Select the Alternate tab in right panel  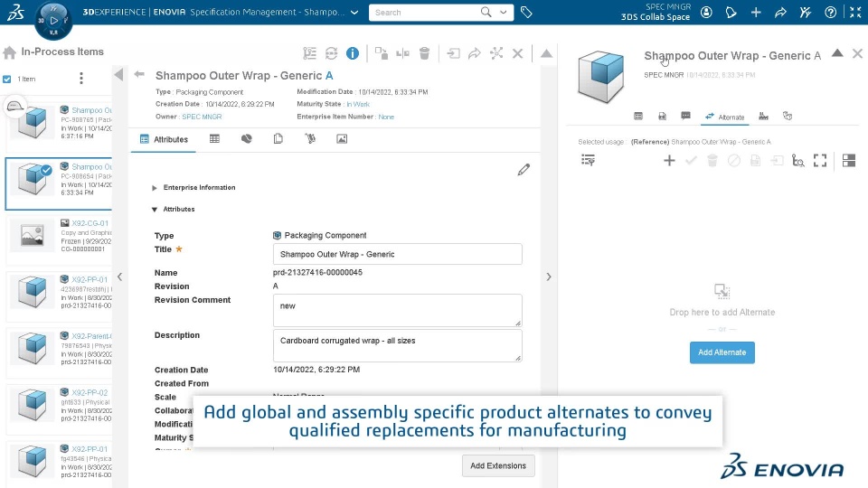[x=724, y=117]
